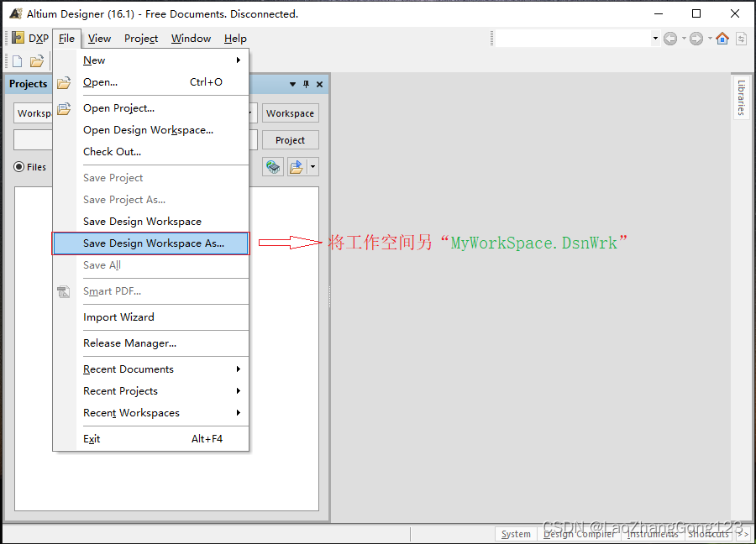The height and width of the screenshot is (544, 756).
Task: Click the Workspace button
Action: point(291,113)
